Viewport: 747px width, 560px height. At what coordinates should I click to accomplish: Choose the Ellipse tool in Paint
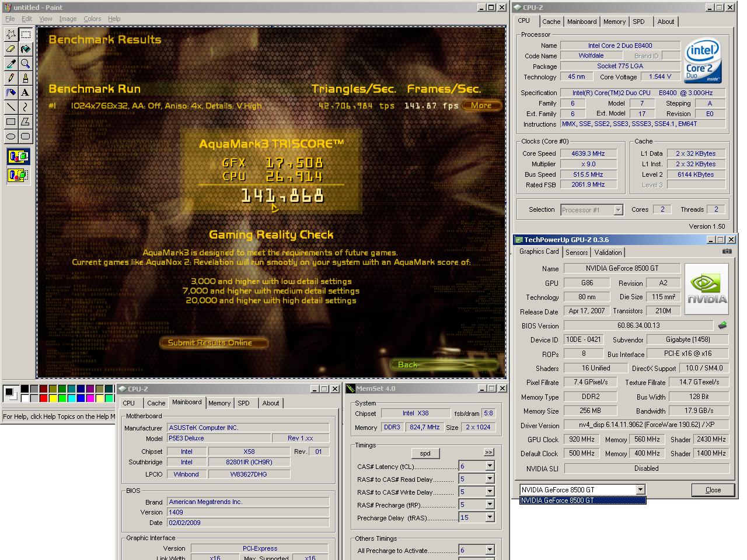coord(11,136)
